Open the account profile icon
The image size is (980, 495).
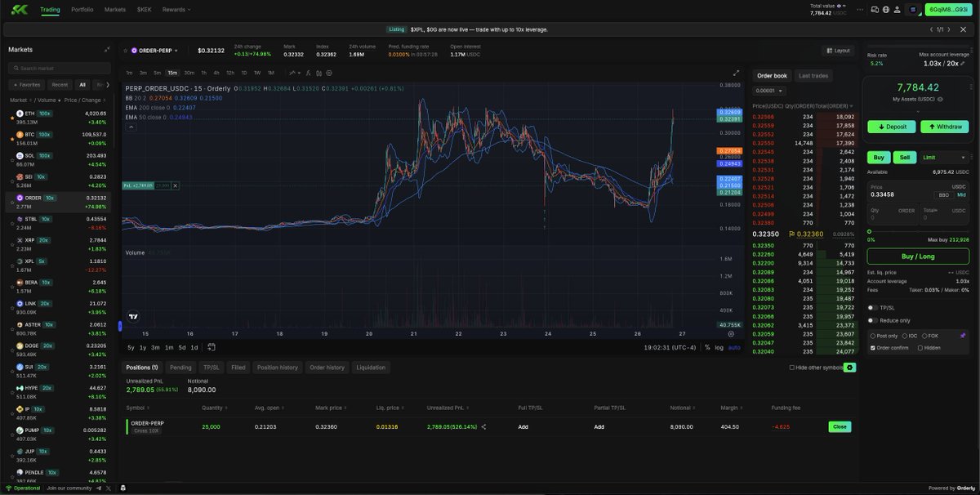[897, 10]
